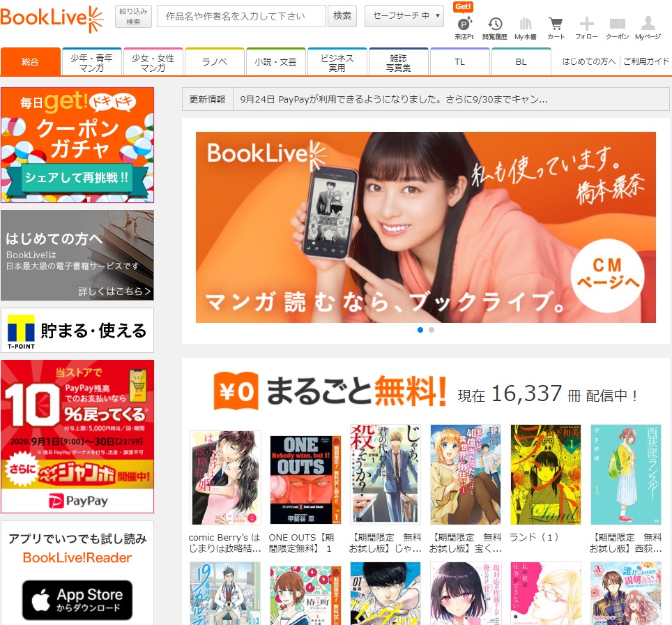Select the second carousel dot

(x=431, y=329)
